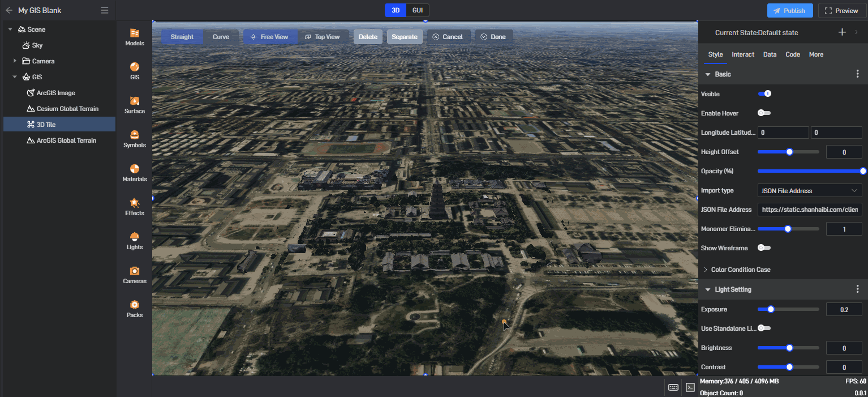Open the hamburger menu in the scene panel

point(105,10)
